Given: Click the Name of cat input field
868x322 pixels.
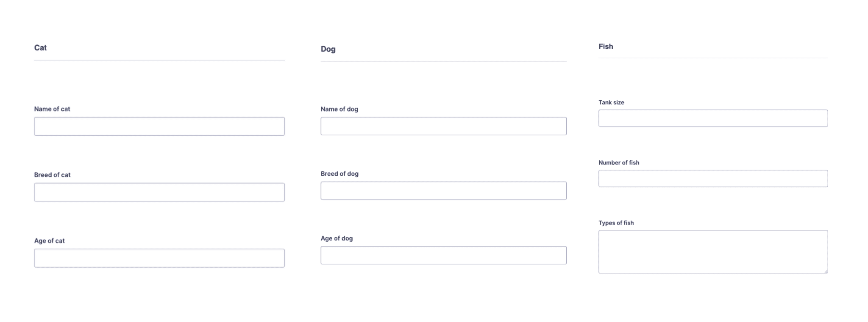Looking at the screenshot, I should (159, 126).
